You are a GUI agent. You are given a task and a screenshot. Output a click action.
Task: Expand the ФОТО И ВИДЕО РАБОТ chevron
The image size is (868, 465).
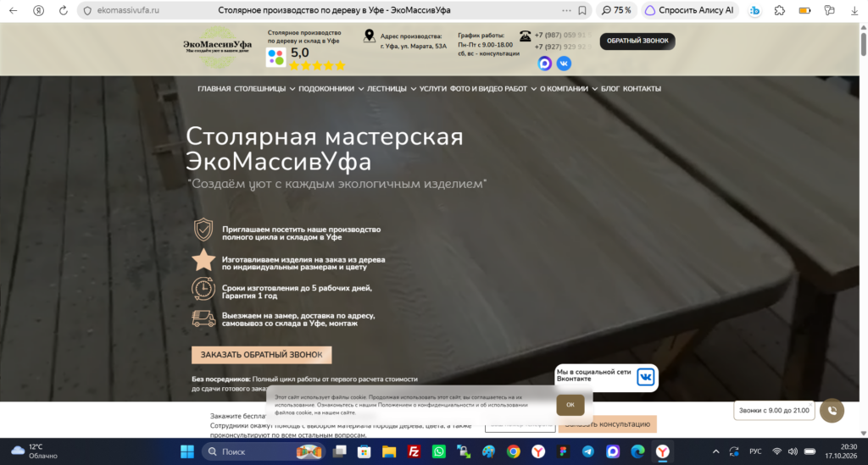click(534, 89)
